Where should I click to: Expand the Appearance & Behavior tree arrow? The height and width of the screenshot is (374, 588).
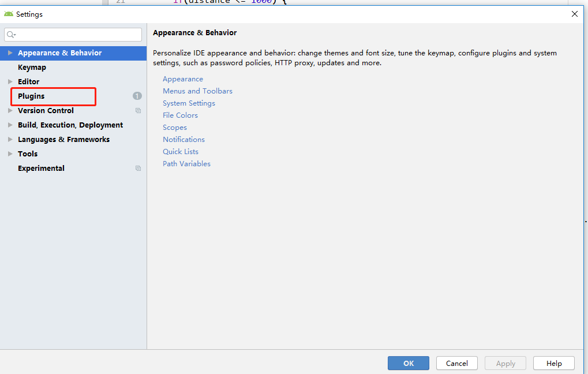point(10,53)
